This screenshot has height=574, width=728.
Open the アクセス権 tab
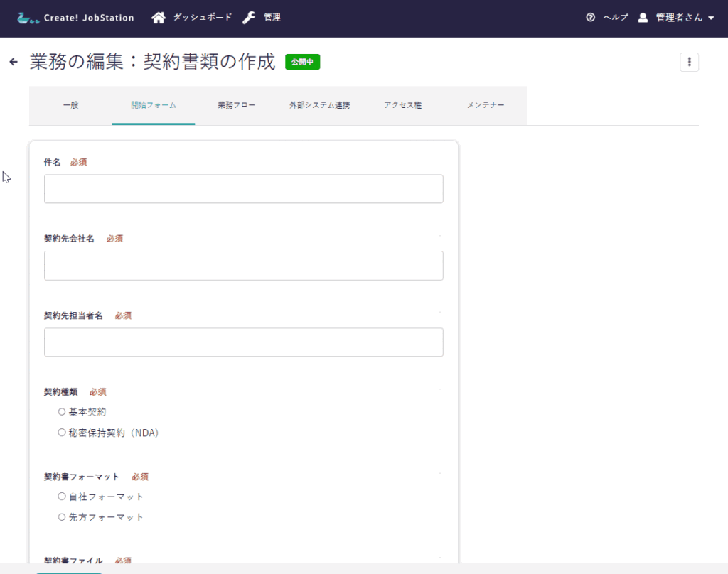(x=402, y=105)
